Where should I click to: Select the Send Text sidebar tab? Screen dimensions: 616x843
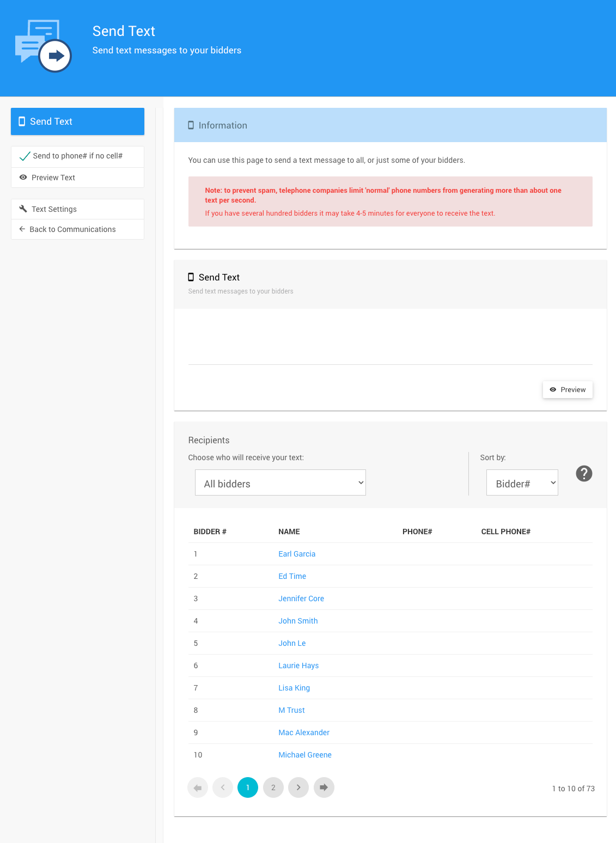77,121
